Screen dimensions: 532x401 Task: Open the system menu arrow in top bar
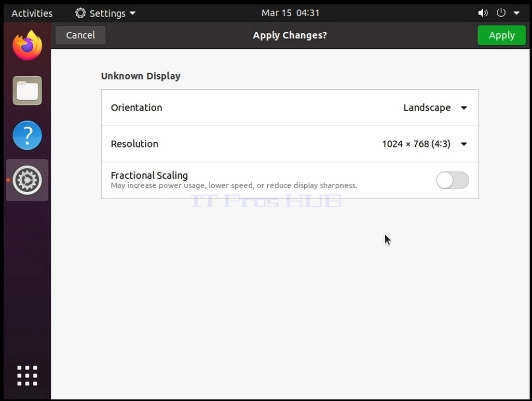(517, 13)
